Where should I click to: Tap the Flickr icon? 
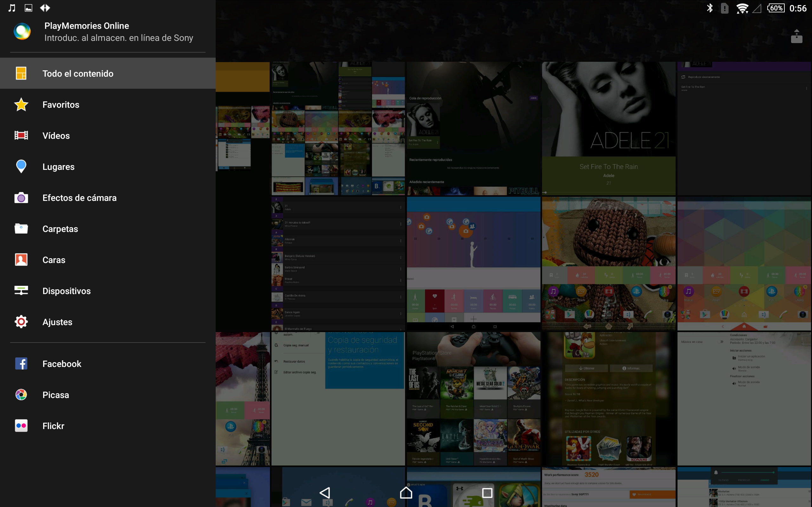point(21,426)
